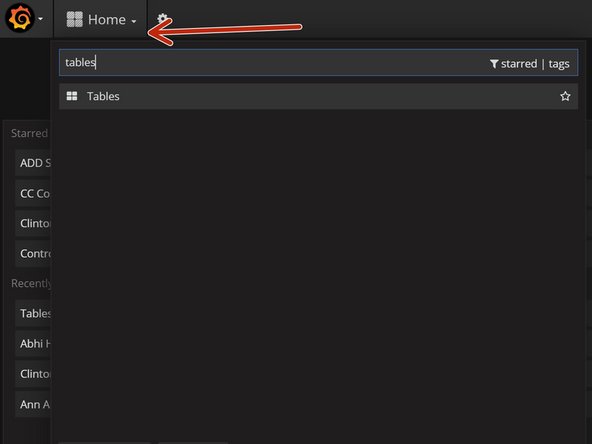Select the Clinto item under Recently viewed
Viewport: 592px width, 444px height.
[33, 374]
